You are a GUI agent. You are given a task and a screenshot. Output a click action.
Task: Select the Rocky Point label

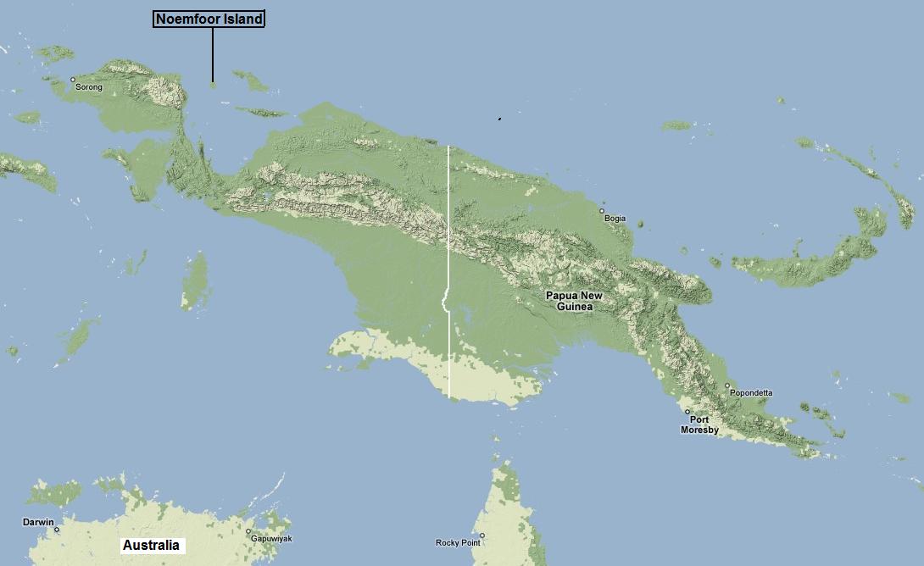pos(459,542)
